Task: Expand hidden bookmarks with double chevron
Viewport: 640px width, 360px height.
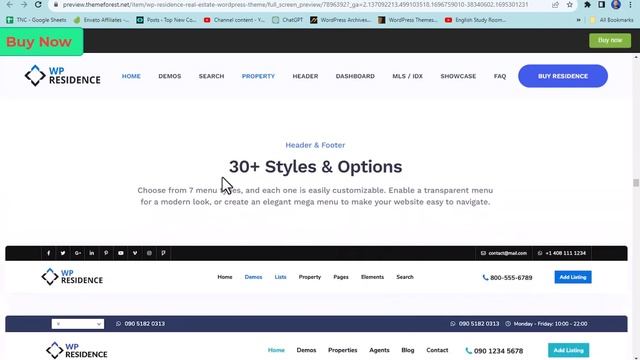Action: [578, 20]
